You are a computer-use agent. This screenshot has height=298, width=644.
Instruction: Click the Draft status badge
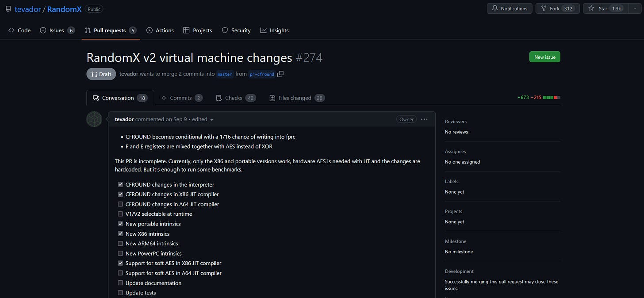coord(101,74)
